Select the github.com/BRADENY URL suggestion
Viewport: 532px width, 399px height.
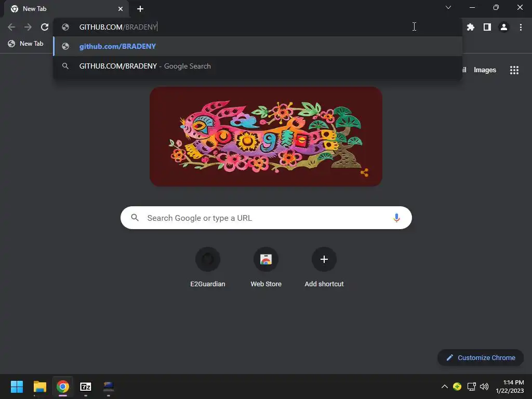click(x=258, y=46)
